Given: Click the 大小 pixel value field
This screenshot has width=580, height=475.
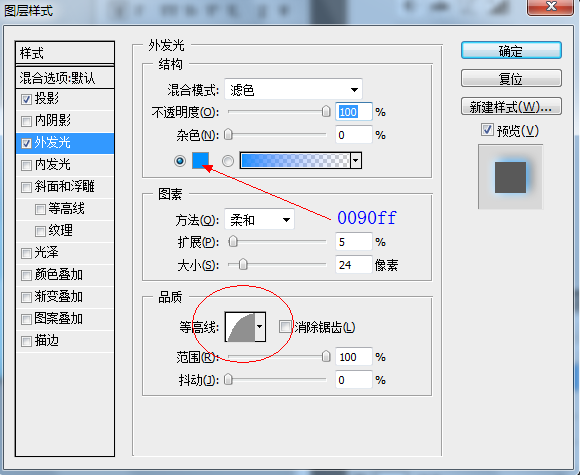Looking at the screenshot, I should click(x=354, y=265).
